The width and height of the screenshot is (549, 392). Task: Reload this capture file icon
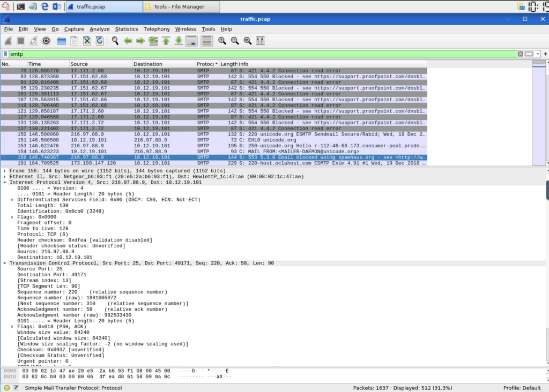pyautogui.click(x=100, y=41)
